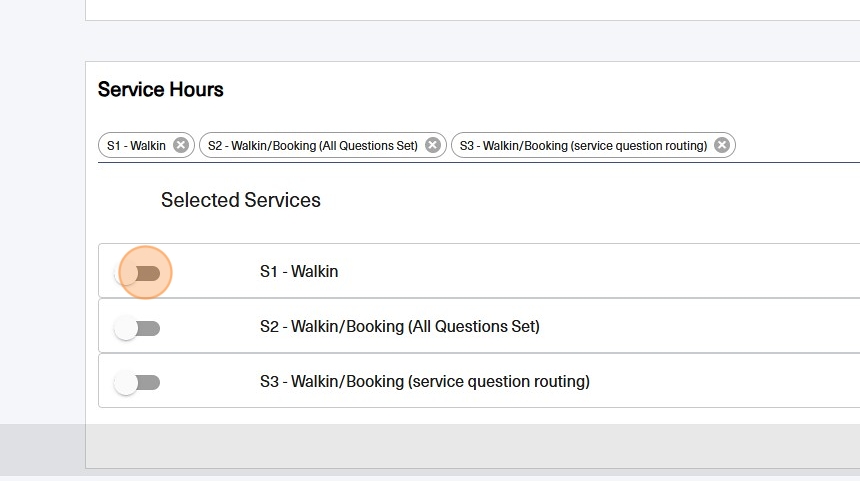Viewport: 860px width, 481px height.
Task: Focus the services field after the S3 chip
Action: (x=797, y=146)
